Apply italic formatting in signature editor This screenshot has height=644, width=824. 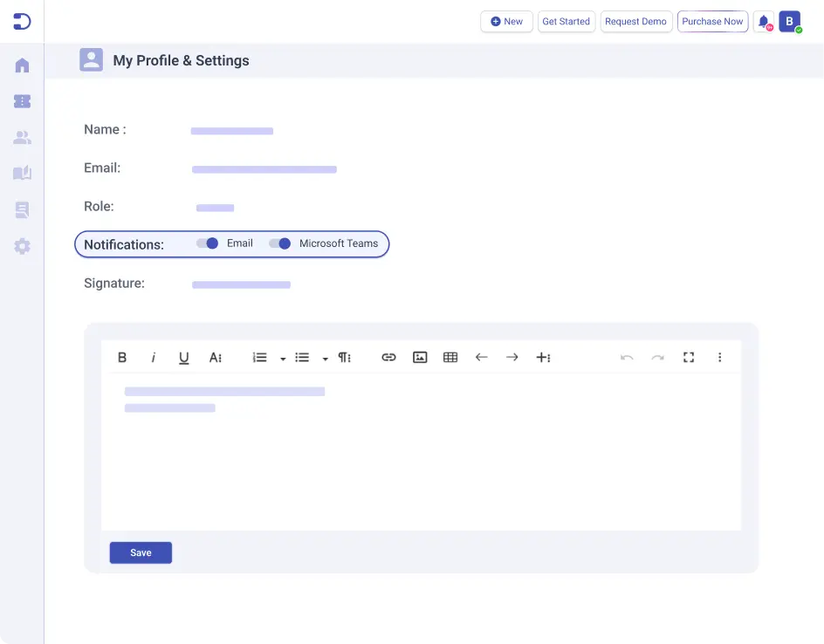coord(154,358)
